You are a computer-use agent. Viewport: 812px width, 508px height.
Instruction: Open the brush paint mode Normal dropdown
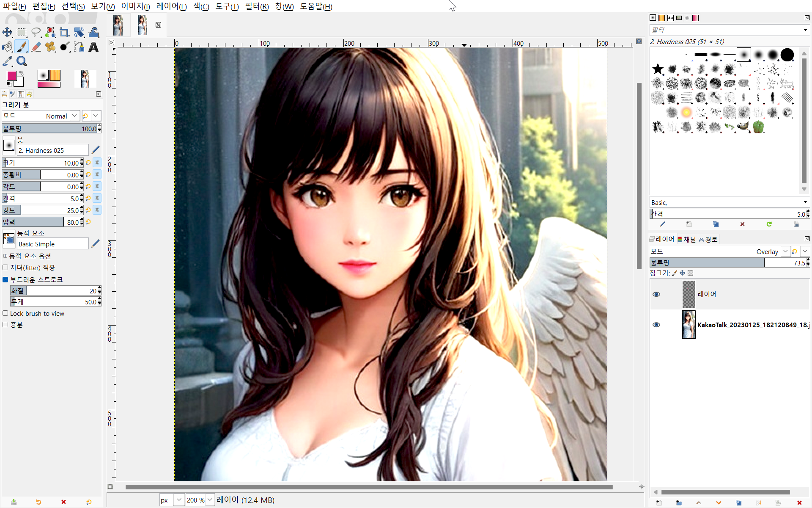(75, 116)
